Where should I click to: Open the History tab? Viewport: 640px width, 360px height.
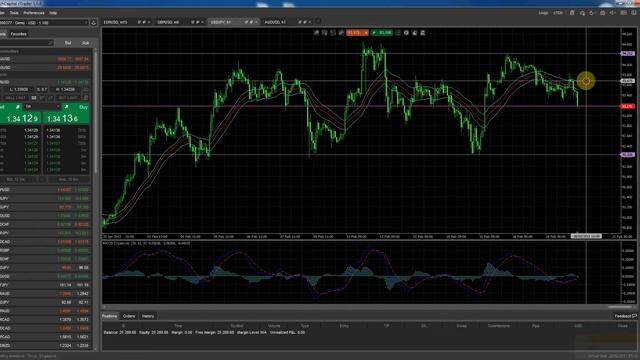(x=148, y=316)
